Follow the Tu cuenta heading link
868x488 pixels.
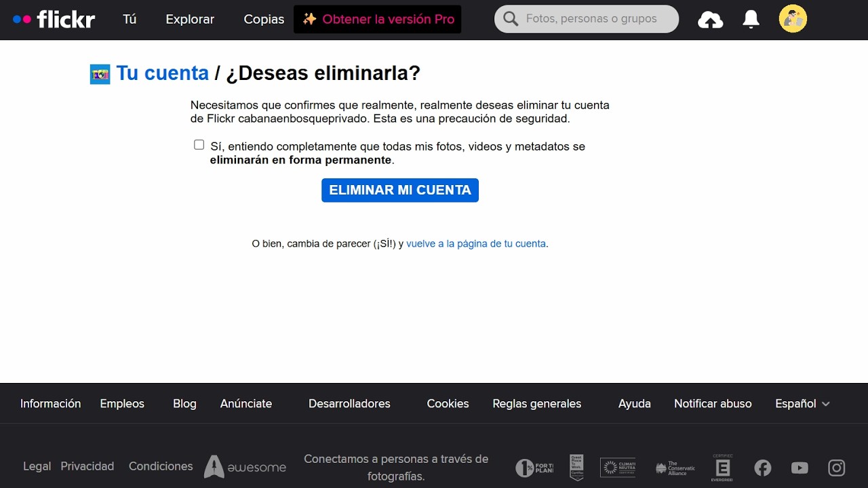(x=163, y=73)
